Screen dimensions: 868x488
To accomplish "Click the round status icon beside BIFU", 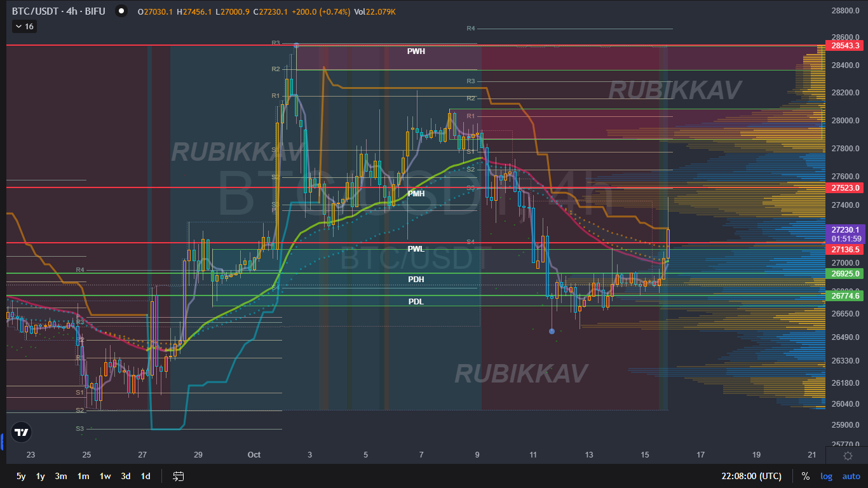I will [x=120, y=11].
